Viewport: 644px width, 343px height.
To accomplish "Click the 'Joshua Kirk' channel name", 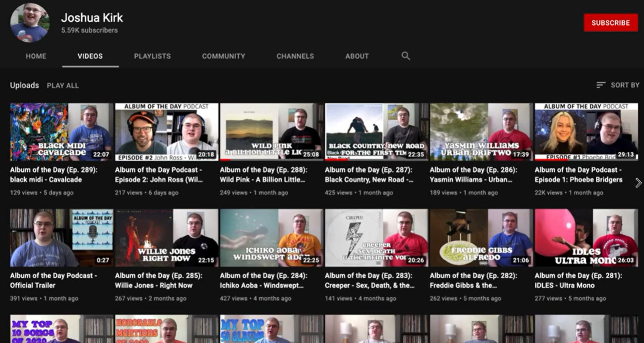I will 92,18.
